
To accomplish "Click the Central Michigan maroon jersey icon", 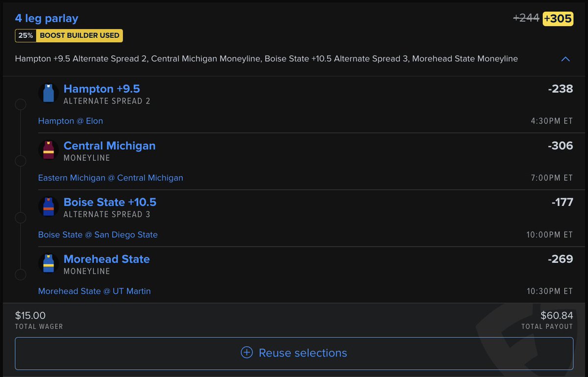I will click(49, 150).
